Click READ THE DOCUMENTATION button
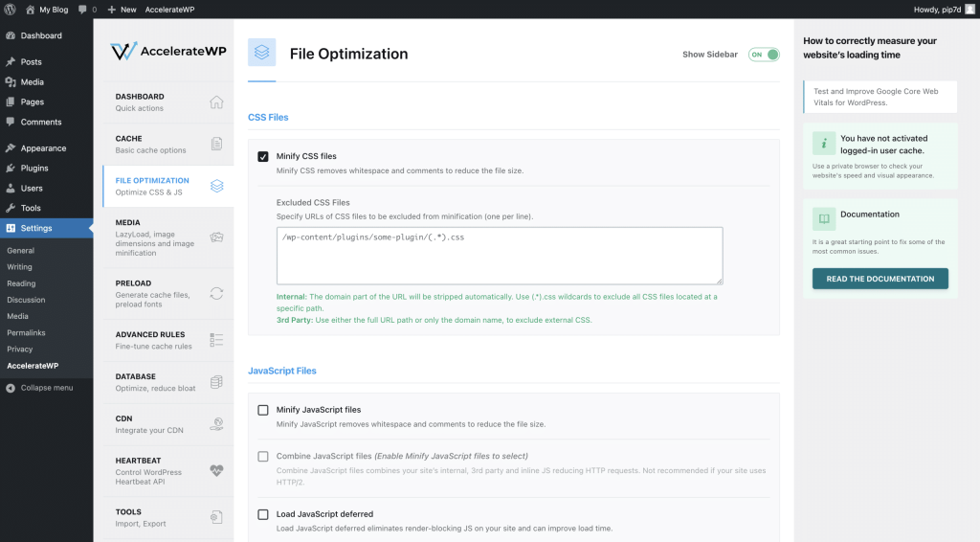Viewport: 980px width, 542px height. (x=880, y=279)
